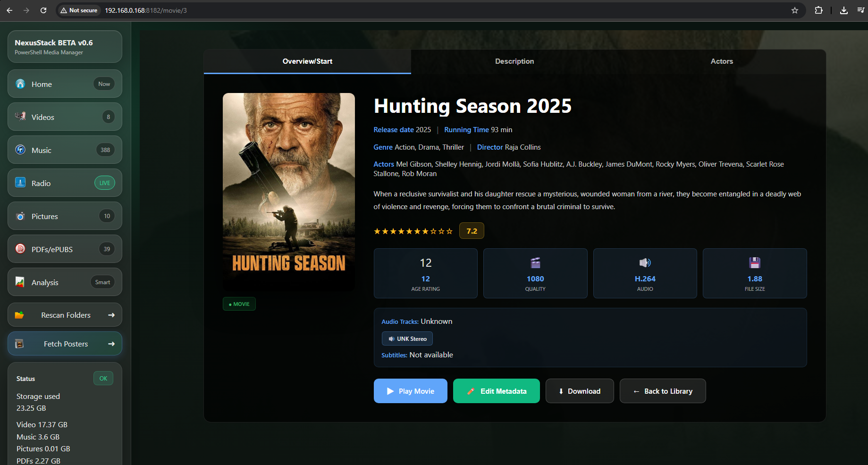The image size is (868, 465).
Task: Click the Home icon in sidebar
Action: pyautogui.click(x=20, y=84)
